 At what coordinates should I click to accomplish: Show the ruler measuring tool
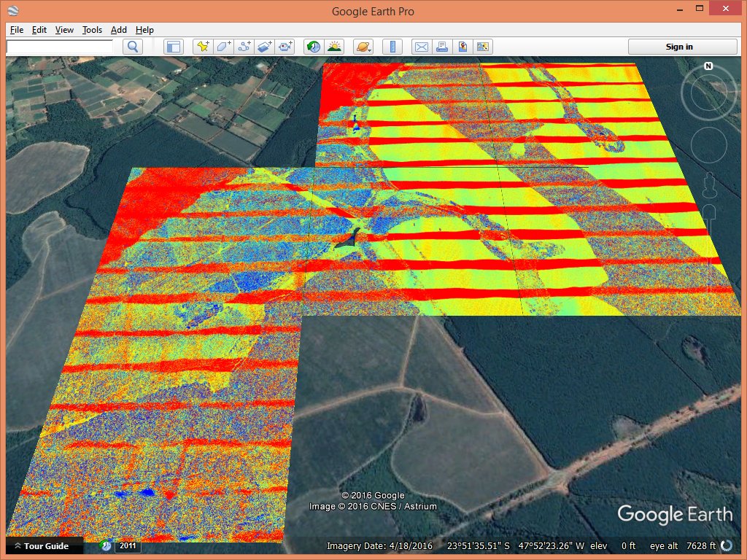tap(392, 47)
